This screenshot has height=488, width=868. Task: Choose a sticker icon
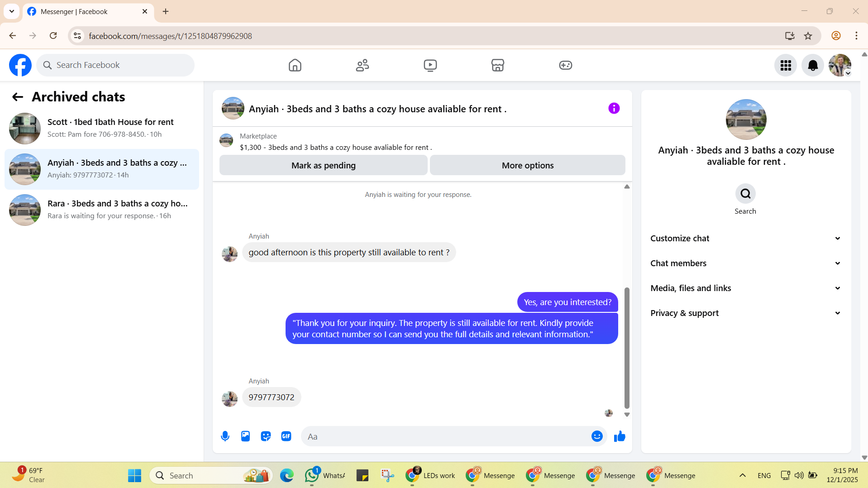(x=266, y=436)
